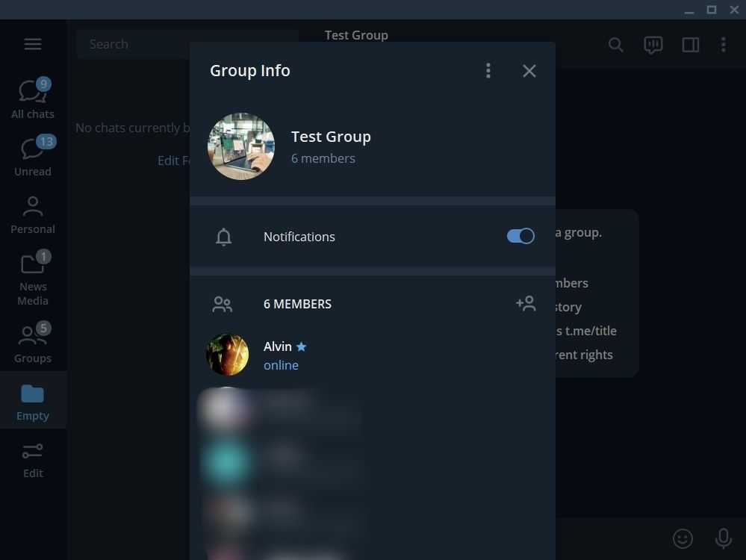Switch to the Unread folder
This screenshot has height=560, width=746.
click(x=33, y=157)
